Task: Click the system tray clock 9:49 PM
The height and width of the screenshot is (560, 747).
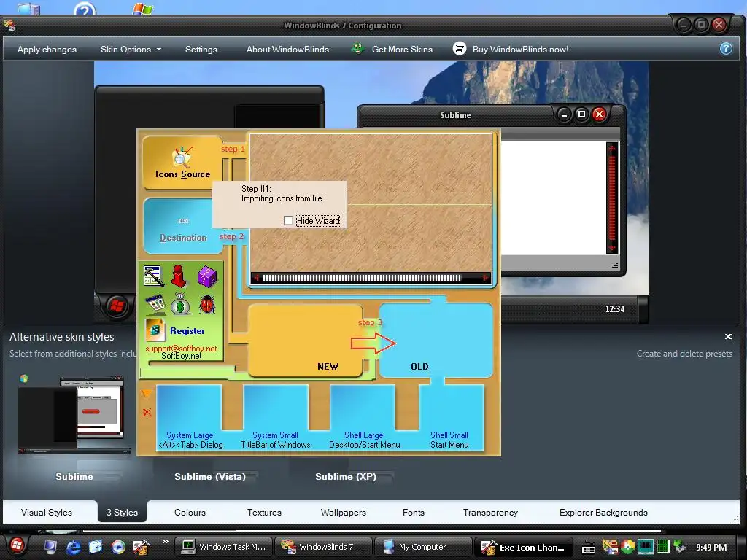Action: [x=711, y=548]
